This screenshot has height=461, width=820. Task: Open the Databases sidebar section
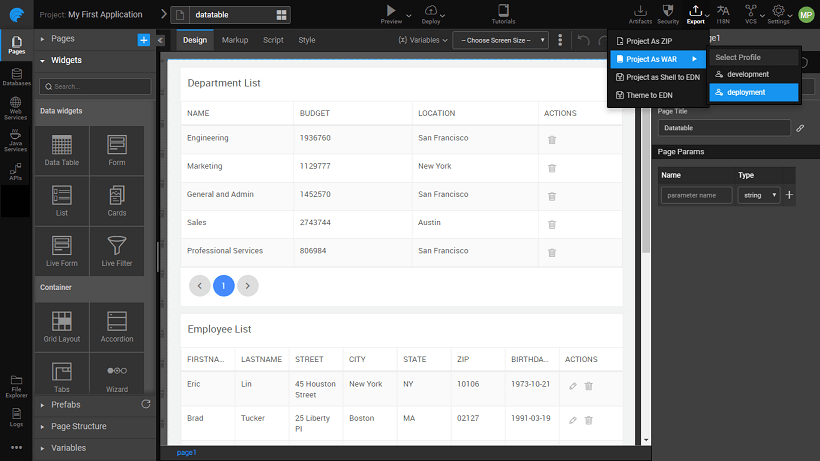point(16,75)
